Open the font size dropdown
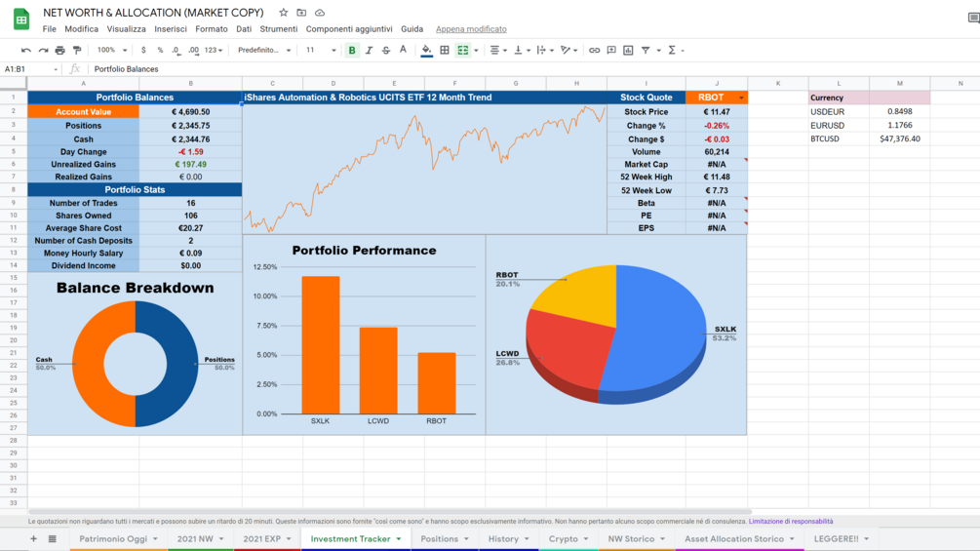This screenshot has width=980, height=551. [321, 50]
